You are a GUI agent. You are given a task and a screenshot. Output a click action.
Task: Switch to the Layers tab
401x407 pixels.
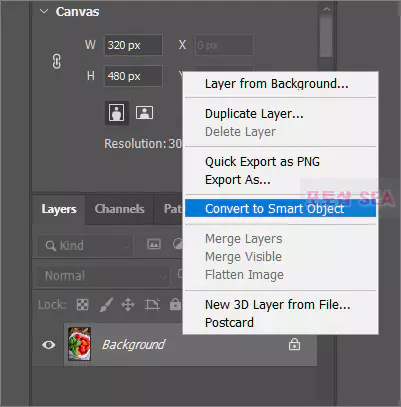(59, 209)
